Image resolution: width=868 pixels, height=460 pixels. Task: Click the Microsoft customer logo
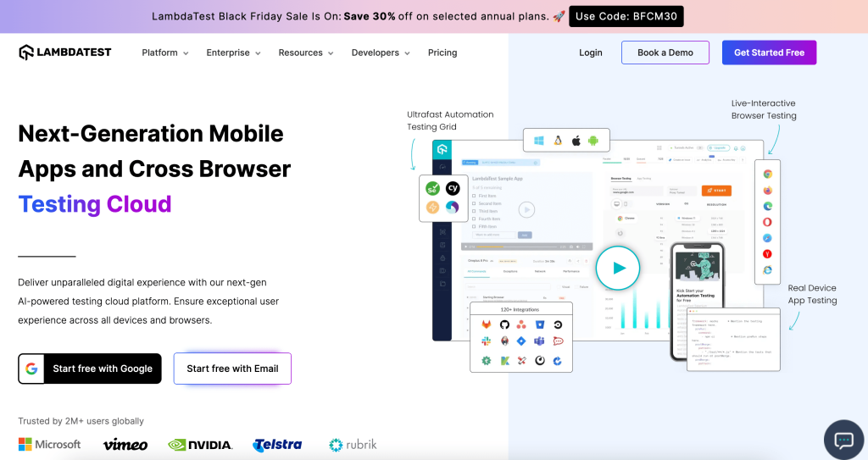50,445
